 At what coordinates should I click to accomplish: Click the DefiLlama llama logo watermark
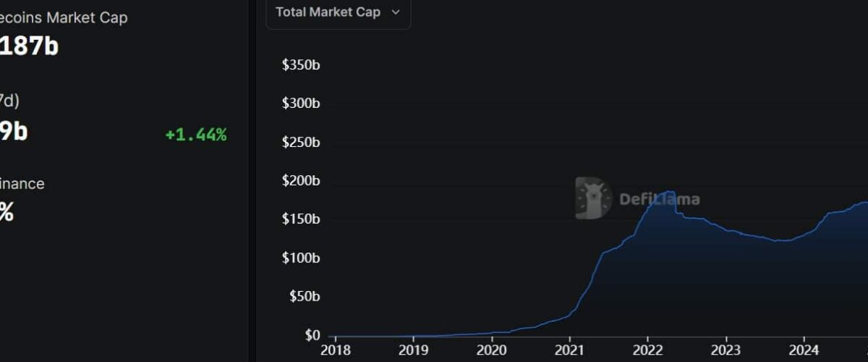[593, 198]
